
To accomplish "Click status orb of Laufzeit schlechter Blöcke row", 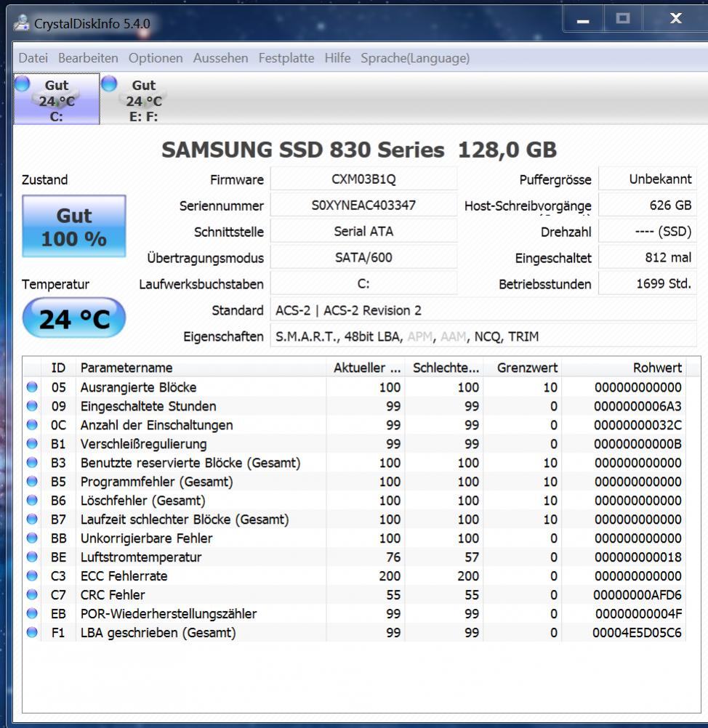I will [32, 519].
